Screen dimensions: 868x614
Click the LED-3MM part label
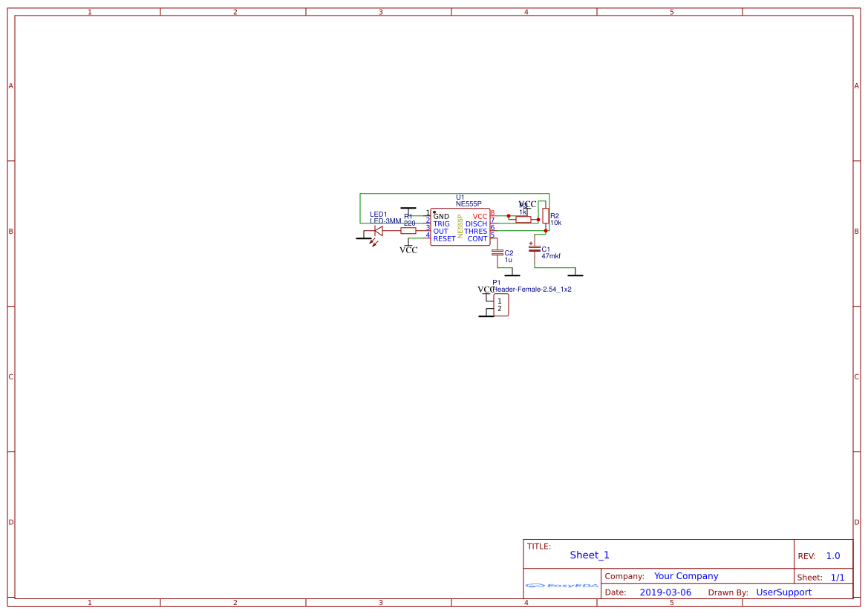tap(385, 221)
